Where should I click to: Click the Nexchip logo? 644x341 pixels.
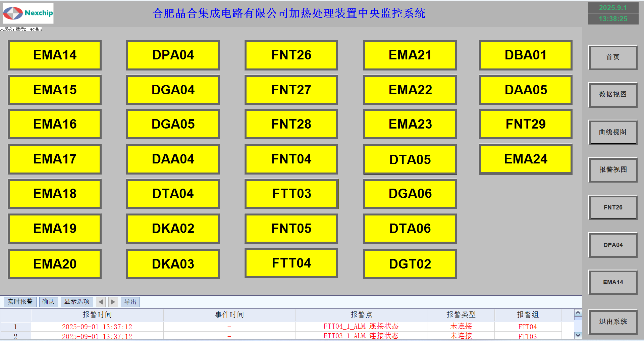(28, 13)
